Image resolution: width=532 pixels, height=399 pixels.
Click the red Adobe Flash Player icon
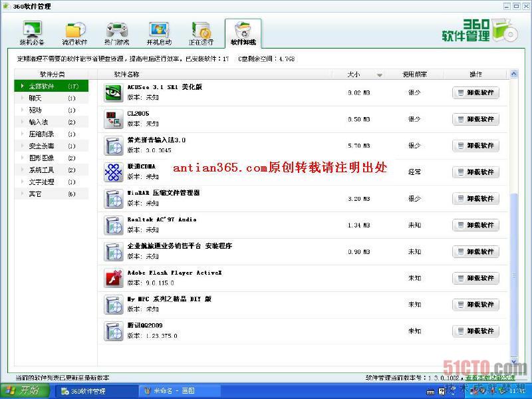114,278
